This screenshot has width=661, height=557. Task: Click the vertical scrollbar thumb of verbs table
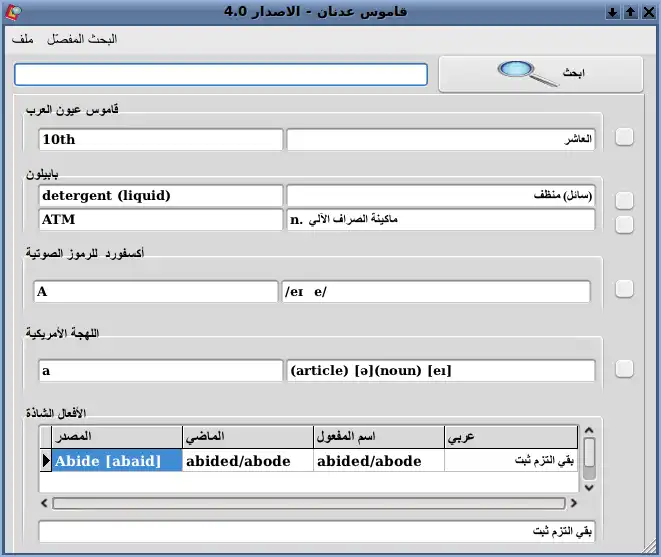[x=589, y=453]
